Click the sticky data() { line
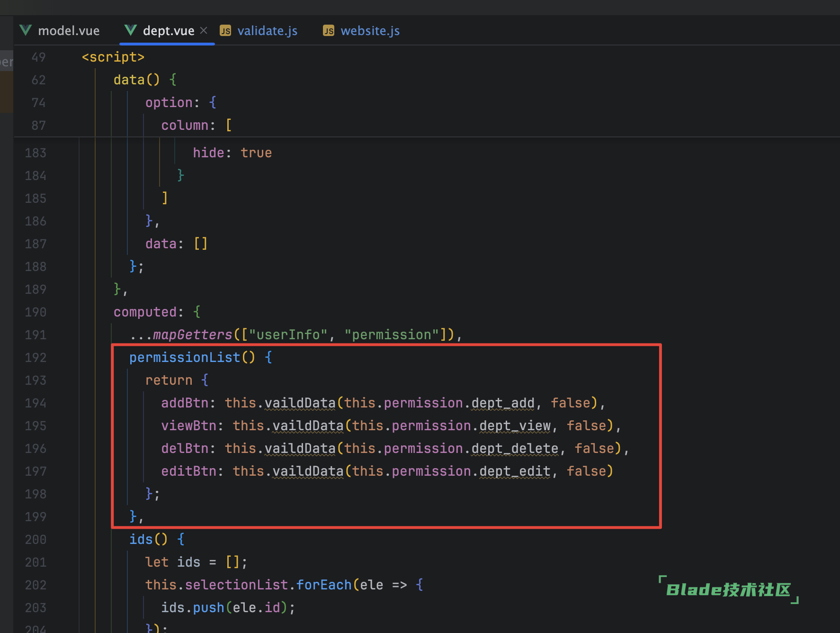 pos(145,80)
